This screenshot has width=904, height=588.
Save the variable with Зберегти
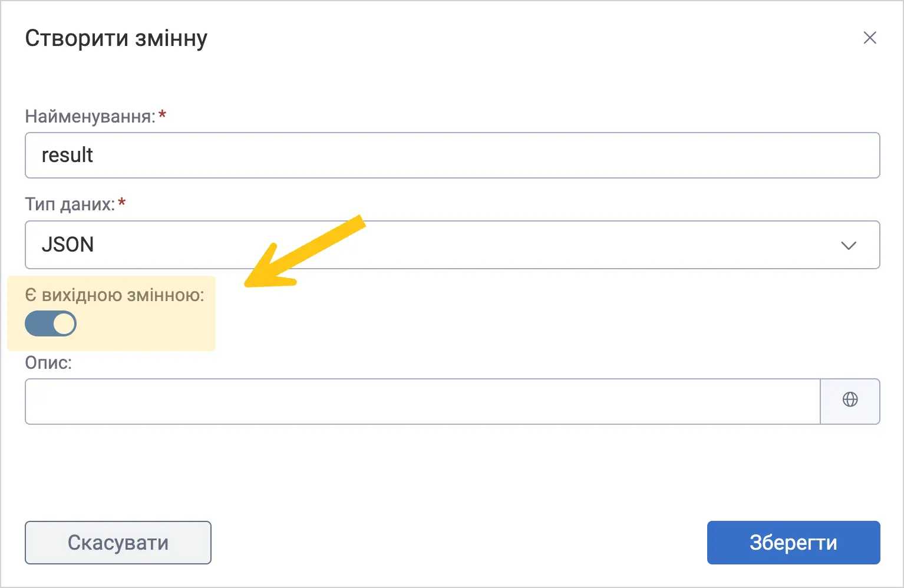pos(793,543)
